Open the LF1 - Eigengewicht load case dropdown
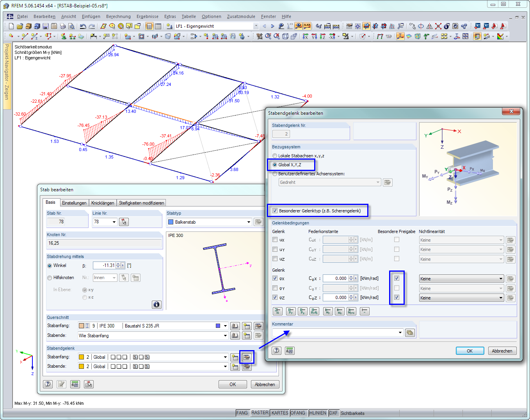 click(x=256, y=26)
